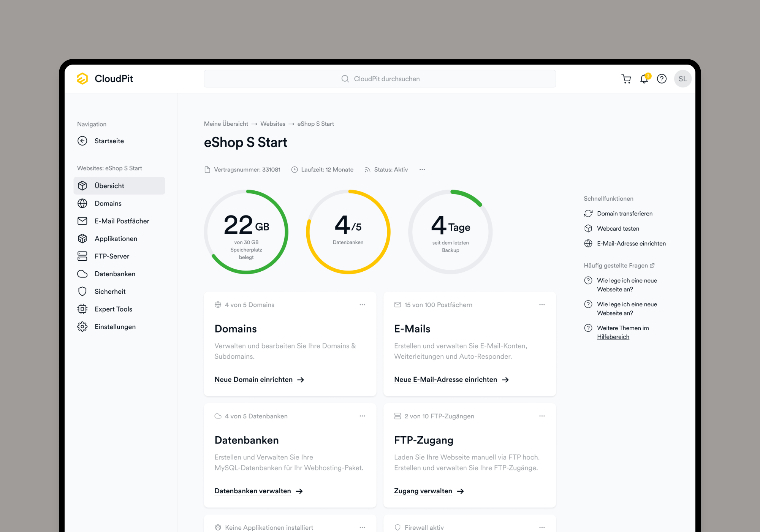Open three-dot menu on E-Mails card

tap(542, 305)
